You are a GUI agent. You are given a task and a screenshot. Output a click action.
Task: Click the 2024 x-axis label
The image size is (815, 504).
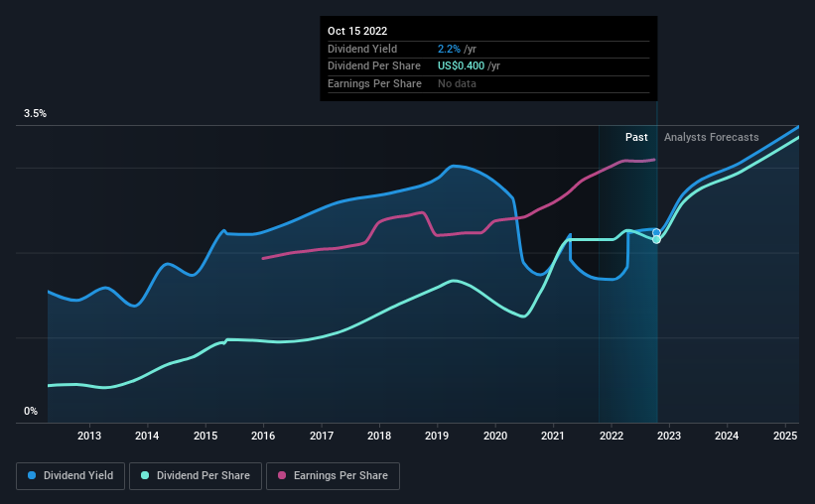727,436
